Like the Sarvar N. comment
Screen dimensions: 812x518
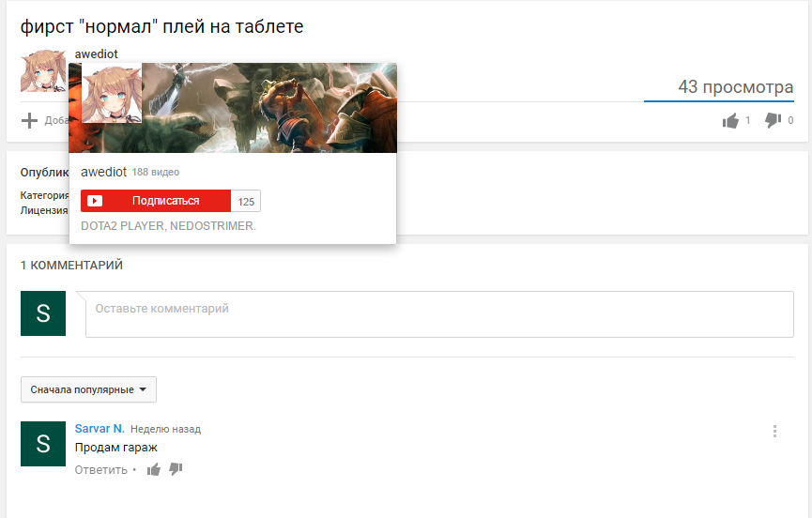(x=154, y=469)
